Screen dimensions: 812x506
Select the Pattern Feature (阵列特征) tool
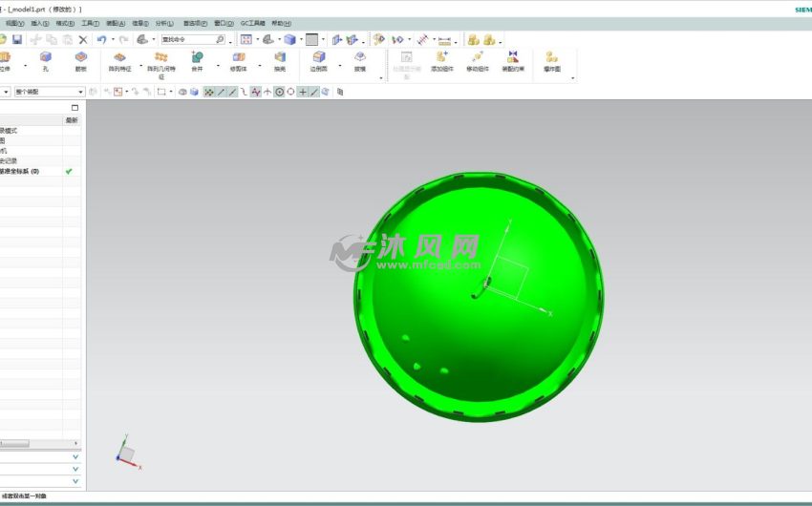(x=120, y=58)
